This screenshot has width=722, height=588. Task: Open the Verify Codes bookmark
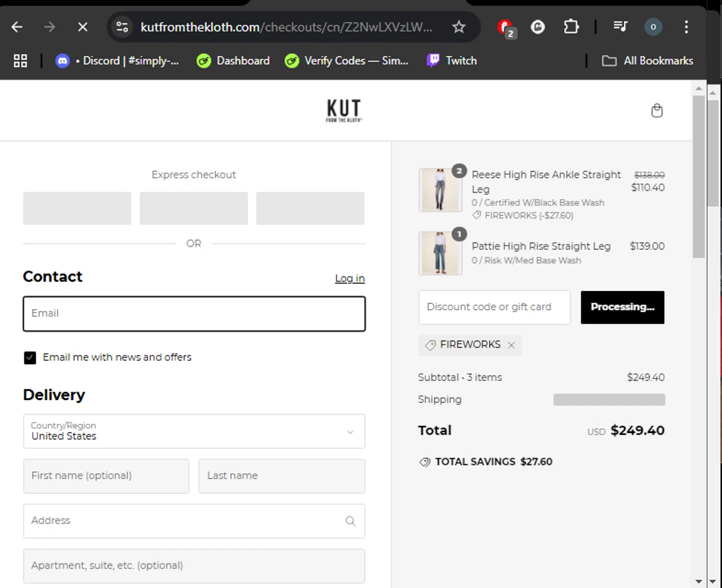tap(347, 61)
